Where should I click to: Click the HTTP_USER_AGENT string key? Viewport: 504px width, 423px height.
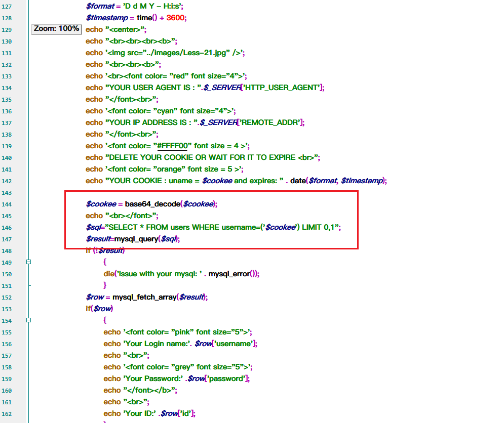(x=282, y=88)
